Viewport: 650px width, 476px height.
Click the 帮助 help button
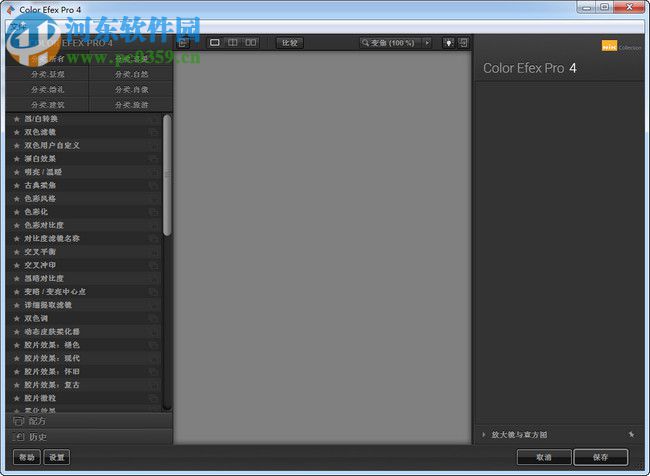tap(27, 457)
